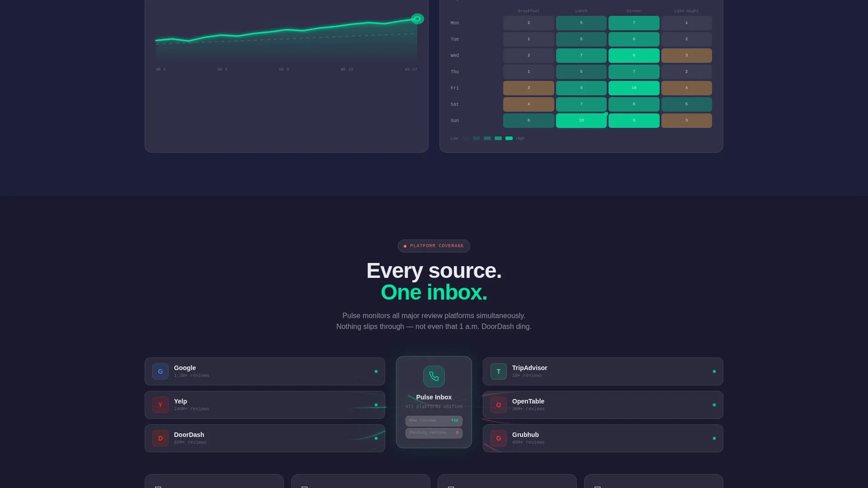The height and width of the screenshot is (488, 868).
Task: Select the Sunday Breakfast cell showing 6
Action: (528, 121)
